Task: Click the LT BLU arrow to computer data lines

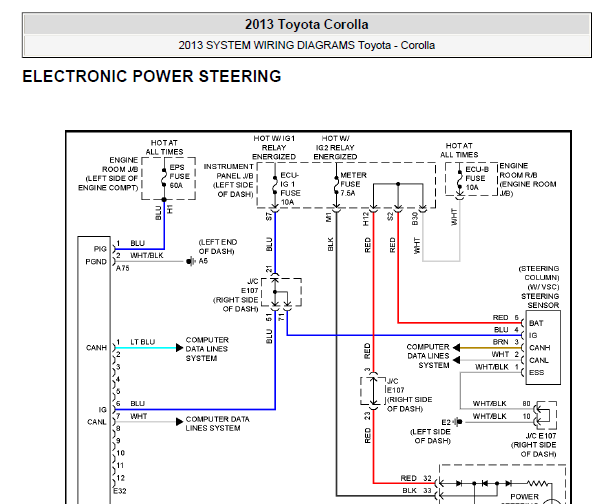Action: tap(179, 348)
